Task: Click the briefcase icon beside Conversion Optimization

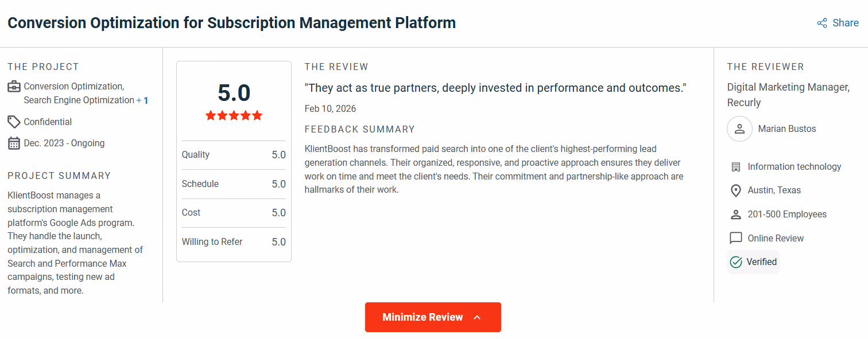Action: [14, 87]
